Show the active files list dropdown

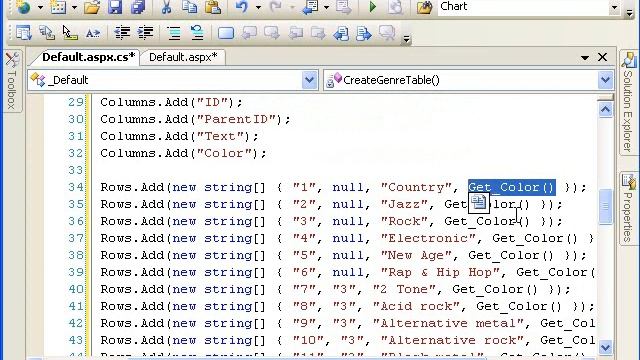(585, 58)
